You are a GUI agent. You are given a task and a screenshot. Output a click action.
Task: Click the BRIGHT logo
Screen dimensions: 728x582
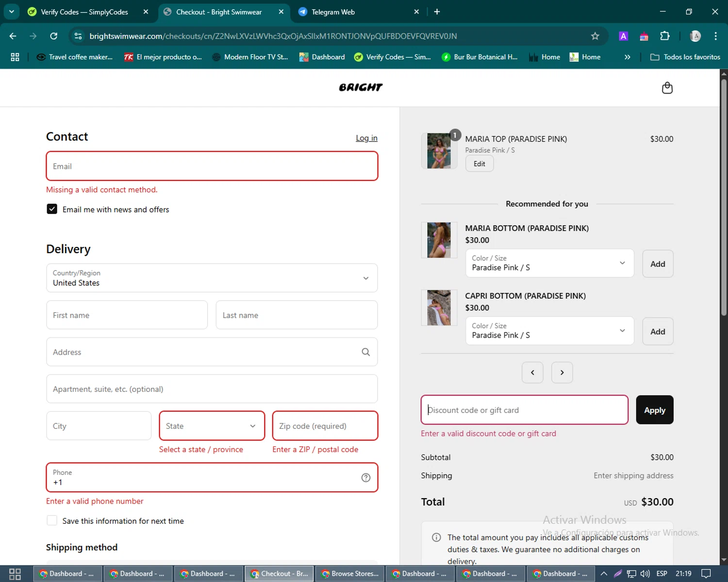[x=361, y=87]
